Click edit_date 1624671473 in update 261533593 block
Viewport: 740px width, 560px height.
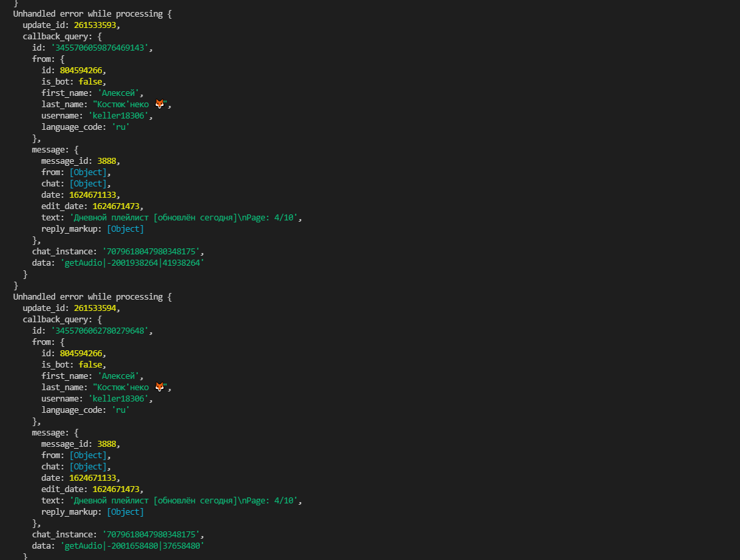pyautogui.click(x=116, y=206)
